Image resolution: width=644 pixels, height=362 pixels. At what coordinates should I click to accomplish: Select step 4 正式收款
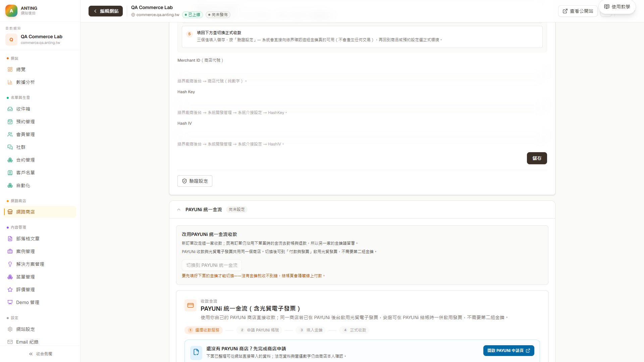tap(354, 330)
